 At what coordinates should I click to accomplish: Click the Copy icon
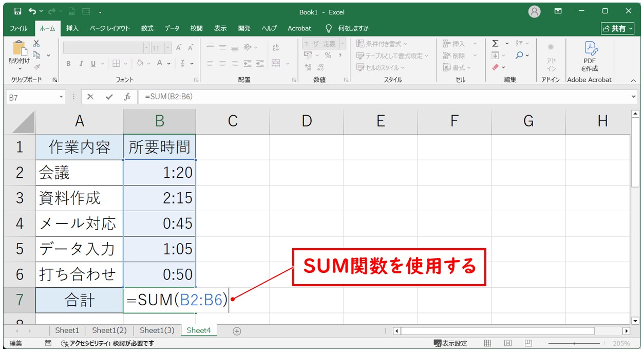36,55
